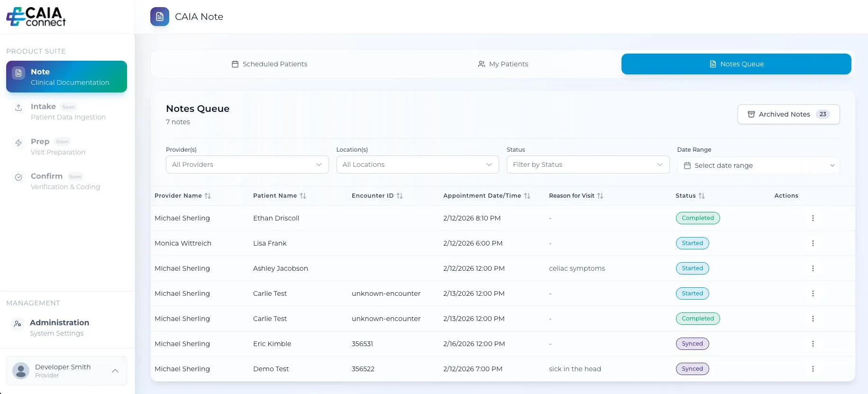Go to Administration System Settings
Image resolution: width=868 pixels, height=394 pixels.
59,327
